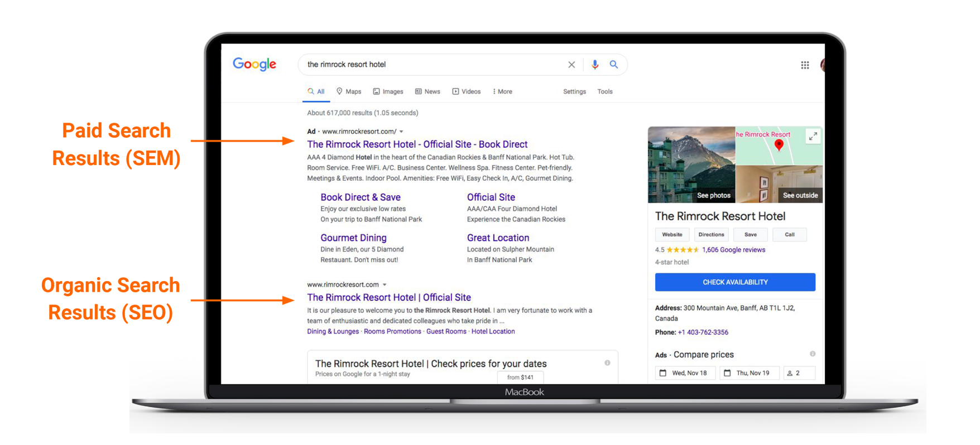Click the Call button
980x445 pixels.
pos(790,235)
